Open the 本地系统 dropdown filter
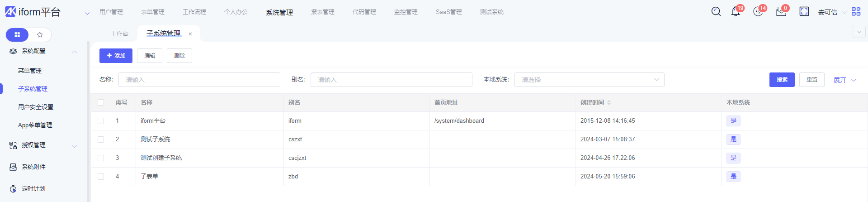Viewport: 868px width, 202px height. (x=589, y=80)
